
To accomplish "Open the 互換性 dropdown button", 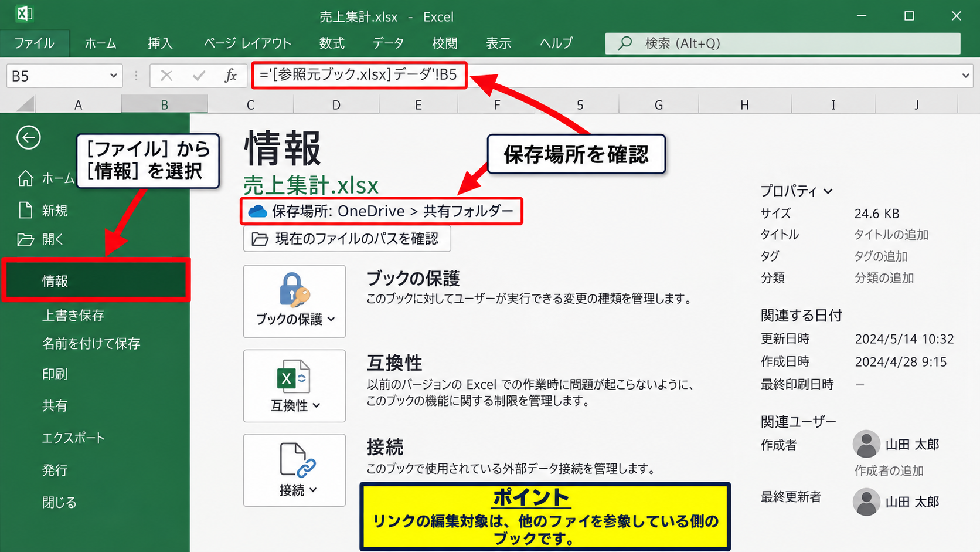I will pyautogui.click(x=294, y=386).
